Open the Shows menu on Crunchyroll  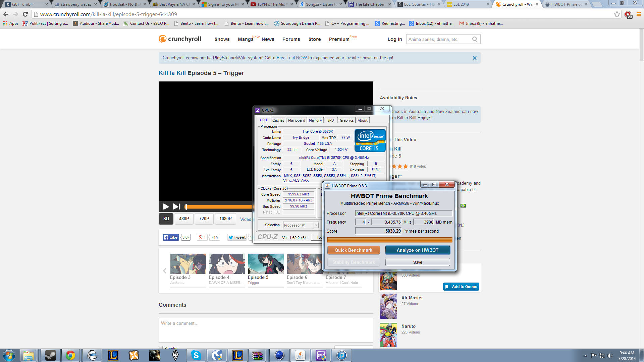pyautogui.click(x=222, y=39)
